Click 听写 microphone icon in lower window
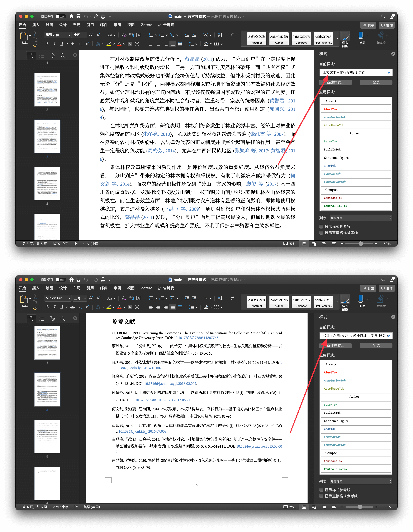This screenshot has height=532, width=413. 361,299
